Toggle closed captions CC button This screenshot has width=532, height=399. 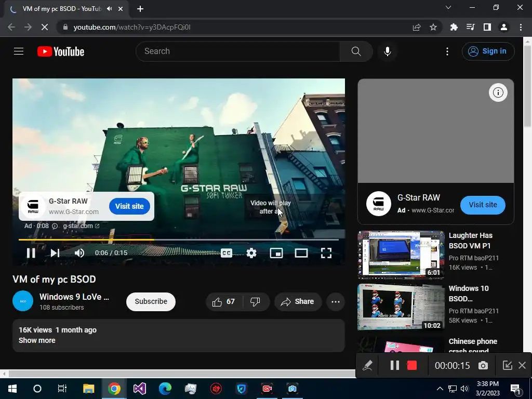click(x=227, y=253)
